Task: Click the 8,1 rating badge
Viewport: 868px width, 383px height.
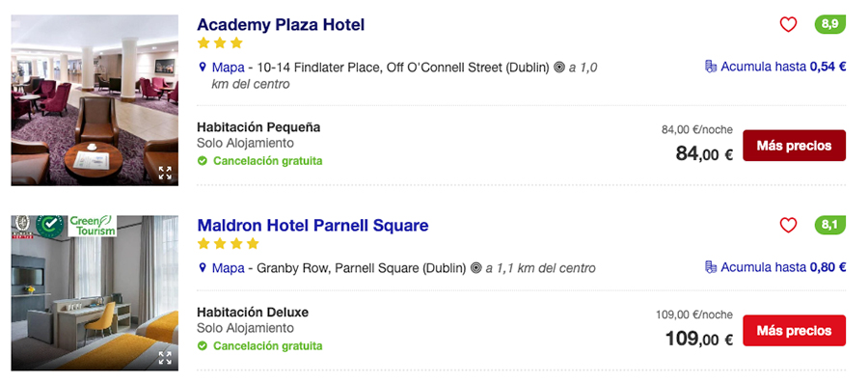Action: coord(829,225)
